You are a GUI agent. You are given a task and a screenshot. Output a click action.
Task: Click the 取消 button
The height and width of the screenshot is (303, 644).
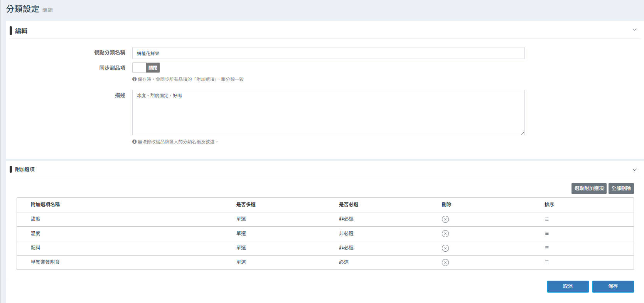pos(568,286)
